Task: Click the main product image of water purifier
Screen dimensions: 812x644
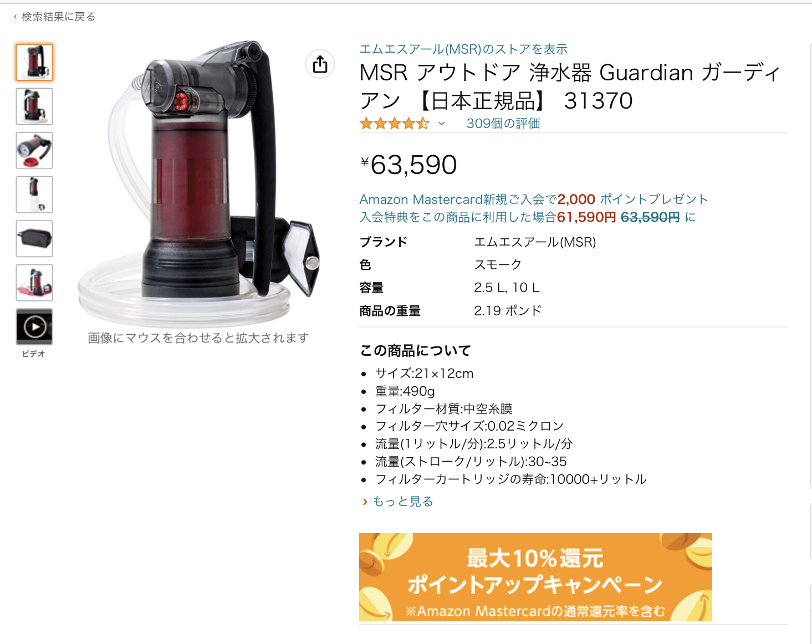Action: point(199,183)
